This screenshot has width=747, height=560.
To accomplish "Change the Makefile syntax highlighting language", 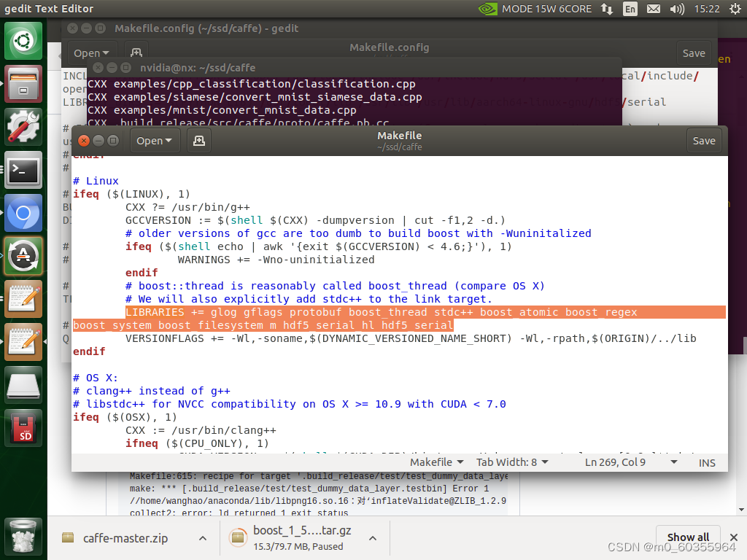I will (437, 462).
